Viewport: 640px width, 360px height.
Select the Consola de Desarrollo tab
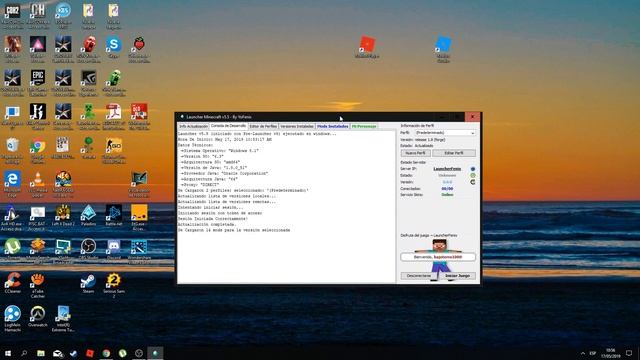pos(228,126)
